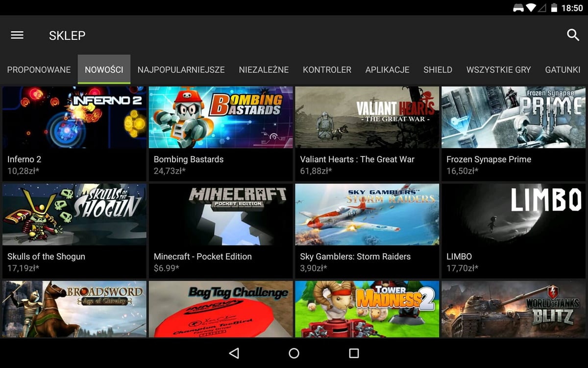Image resolution: width=588 pixels, height=368 pixels.
Task: Click the 61,88zł* price text
Action: [x=316, y=171]
